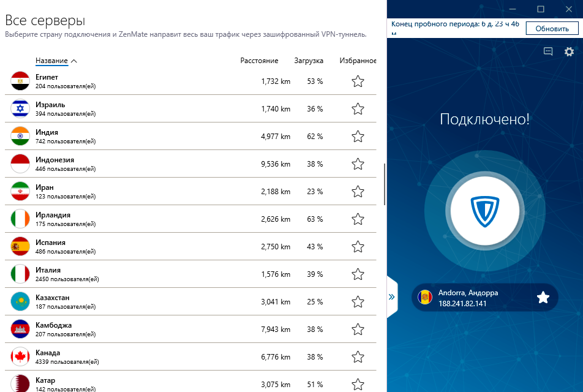Choose the Канада server name
This screenshot has height=392, width=583.
48,352
